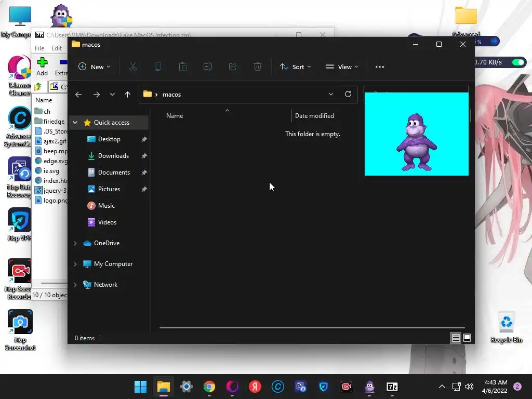Show hidden system tray icons chevron
532x399 pixels.
pyautogui.click(x=442, y=387)
